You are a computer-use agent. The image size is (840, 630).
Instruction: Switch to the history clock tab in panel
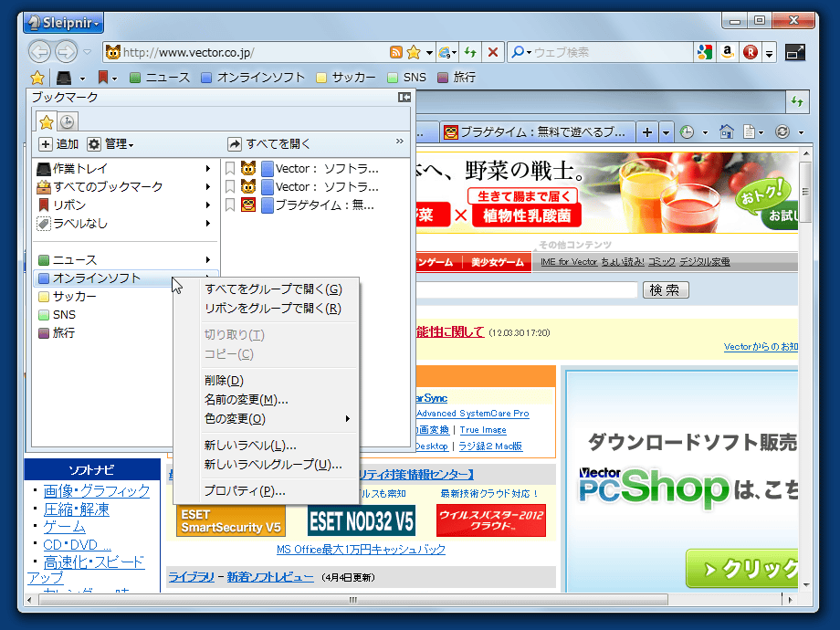(x=68, y=122)
